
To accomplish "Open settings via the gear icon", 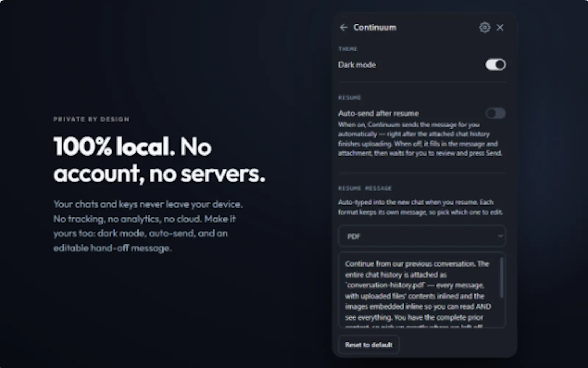I will point(485,28).
